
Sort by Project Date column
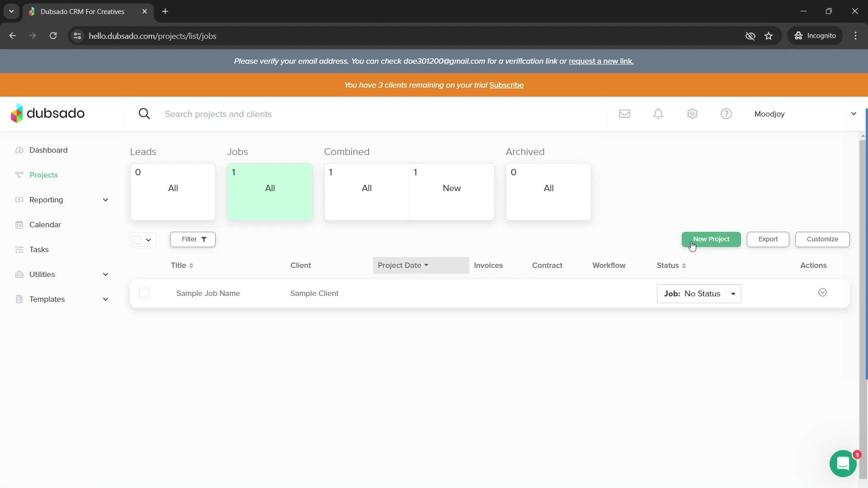(421, 265)
